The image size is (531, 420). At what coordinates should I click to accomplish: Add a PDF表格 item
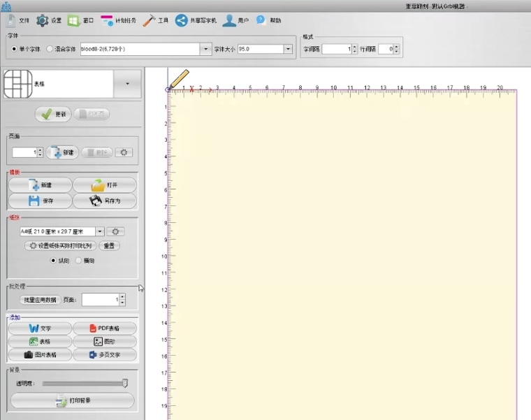(105, 328)
